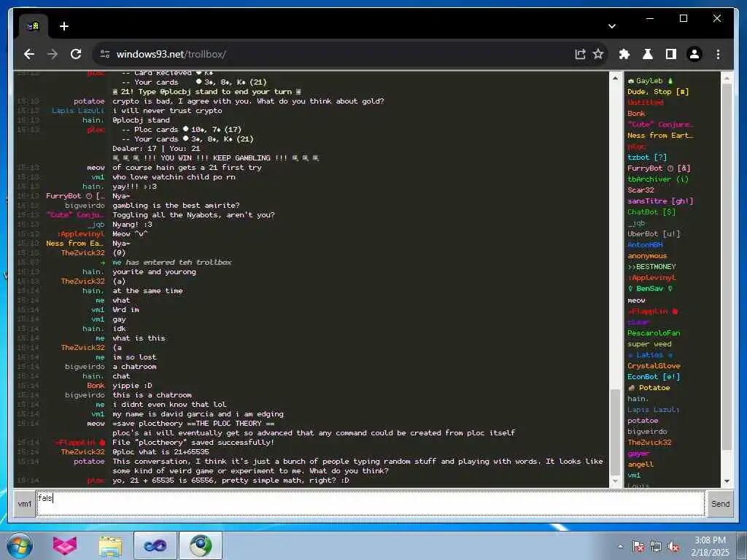Reload the trollbox page
This screenshot has width=747, height=560.
pos(76,54)
